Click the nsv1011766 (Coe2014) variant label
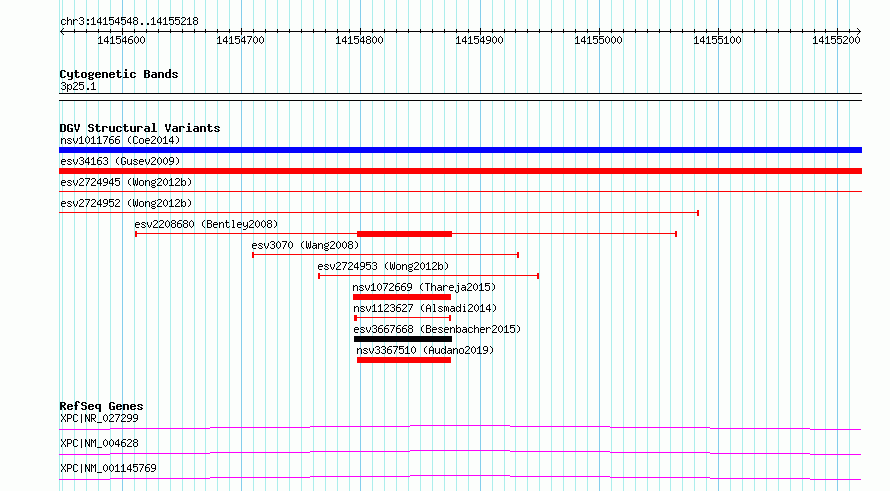The width and height of the screenshot is (890, 491). pyautogui.click(x=120, y=140)
